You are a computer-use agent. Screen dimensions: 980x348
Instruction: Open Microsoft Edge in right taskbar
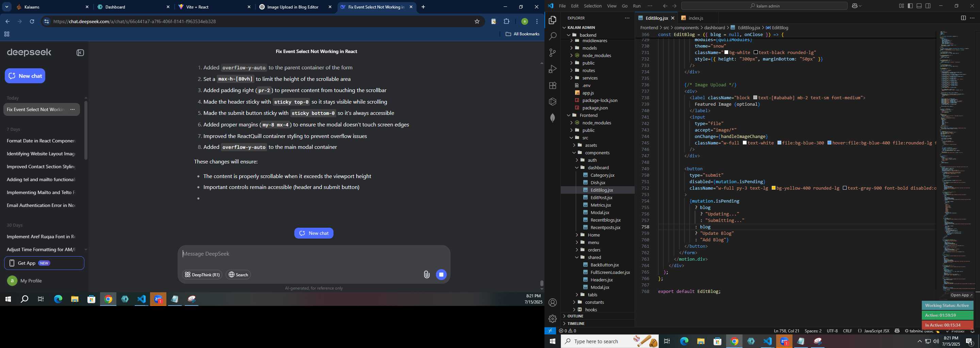(684, 341)
